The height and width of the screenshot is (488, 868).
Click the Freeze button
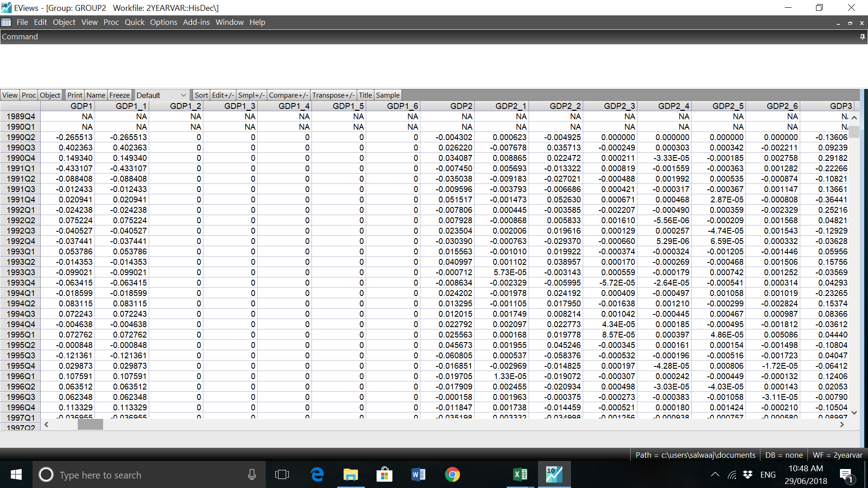[119, 95]
